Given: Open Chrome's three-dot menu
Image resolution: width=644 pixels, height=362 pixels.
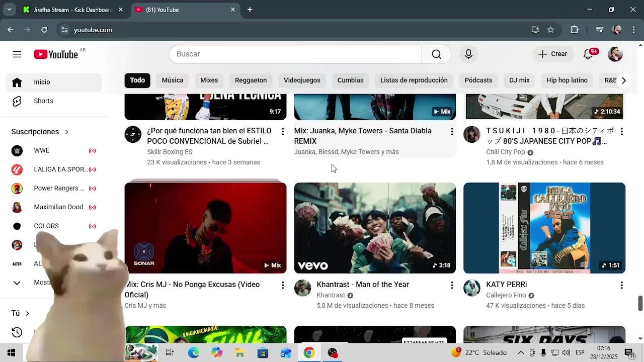Looking at the screenshot, I should (x=633, y=30).
